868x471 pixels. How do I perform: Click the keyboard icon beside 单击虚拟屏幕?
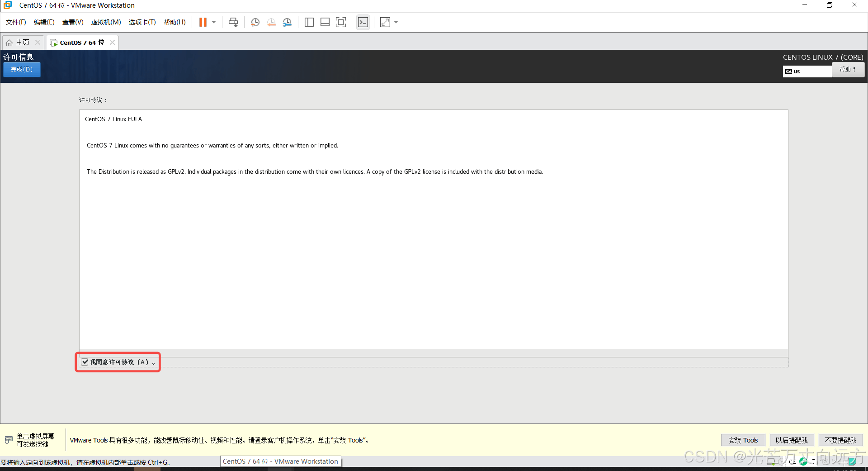pyautogui.click(x=9, y=440)
